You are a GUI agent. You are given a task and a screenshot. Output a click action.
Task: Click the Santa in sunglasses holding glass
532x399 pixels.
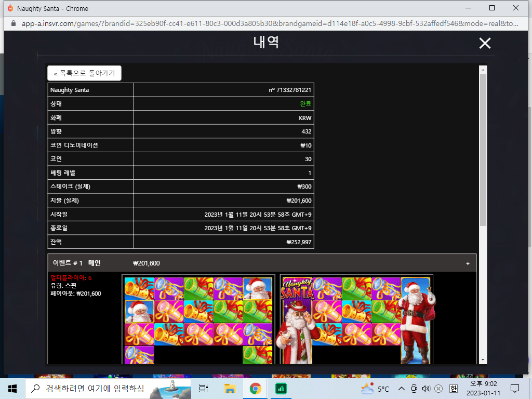297,332
